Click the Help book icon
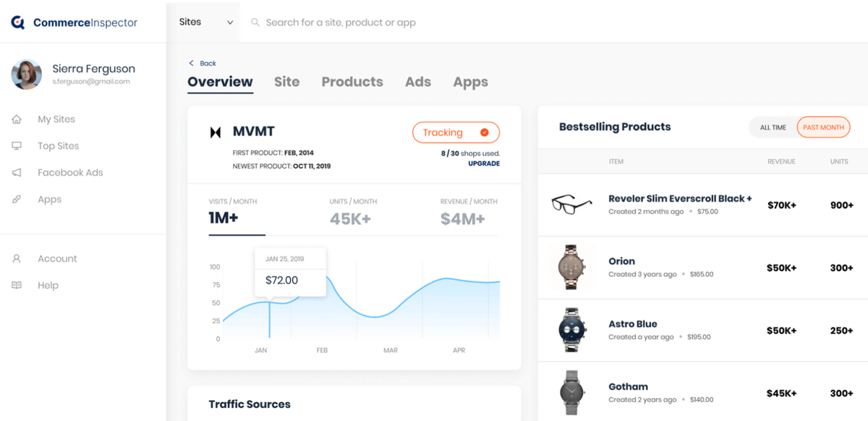Image resolution: width=868 pixels, height=421 pixels. pos(17,286)
